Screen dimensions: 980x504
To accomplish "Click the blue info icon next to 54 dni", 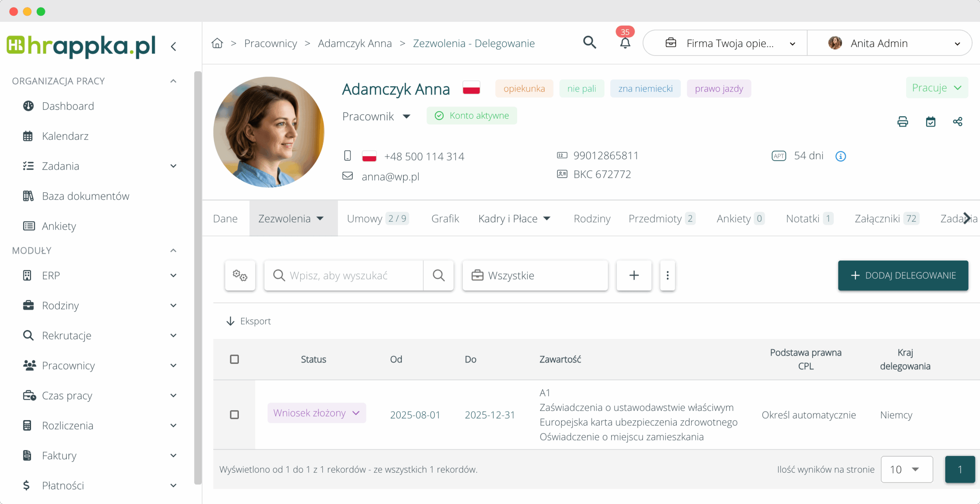I will click(x=840, y=156).
